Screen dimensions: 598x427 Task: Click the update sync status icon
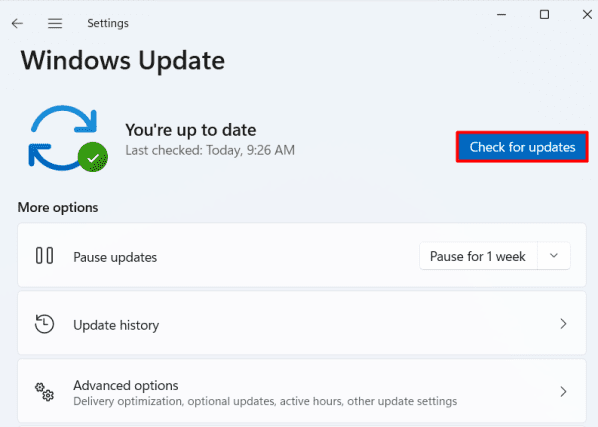(x=68, y=138)
